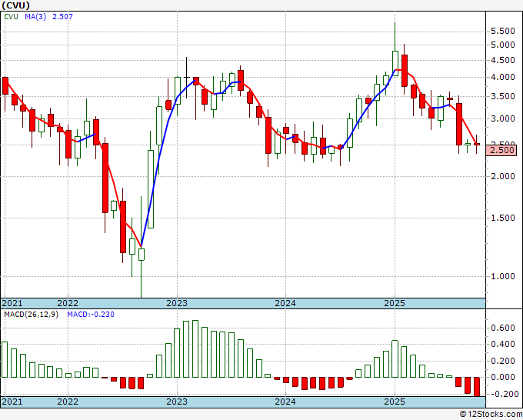523x420 pixels.
Task: Click the 3.000 price axis label
Action: click(x=503, y=119)
